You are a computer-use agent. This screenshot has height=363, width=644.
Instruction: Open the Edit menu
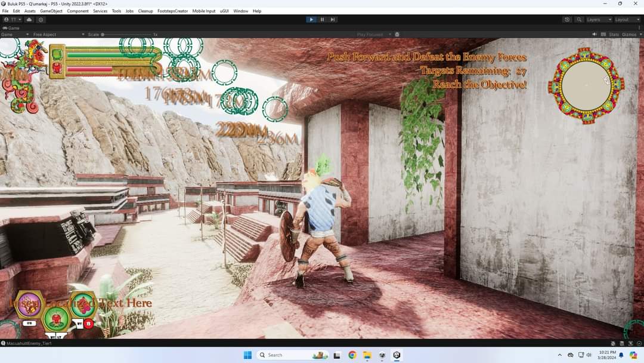pyautogui.click(x=17, y=11)
